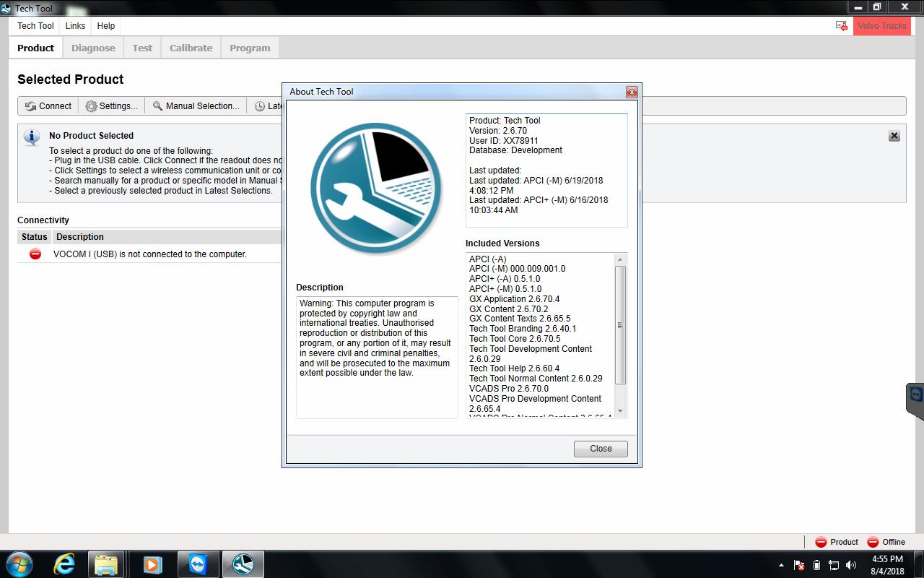Image resolution: width=924 pixels, height=578 pixels.
Task: Click the Version: 2.6.70 text
Action: tap(498, 131)
